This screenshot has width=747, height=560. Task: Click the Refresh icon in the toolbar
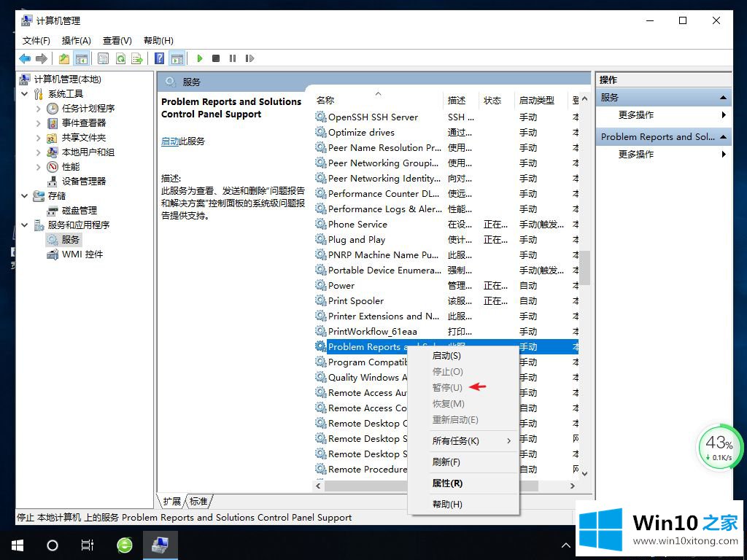pos(120,58)
